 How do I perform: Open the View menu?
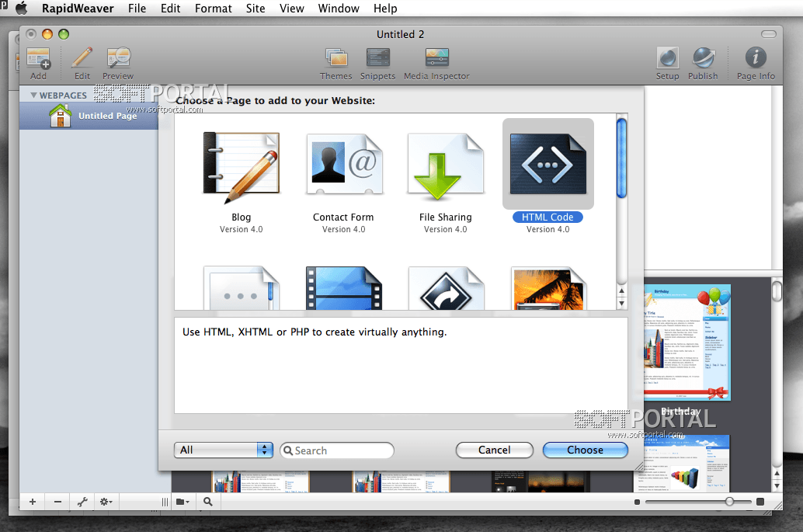pyautogui.click(x=292, y=9)
